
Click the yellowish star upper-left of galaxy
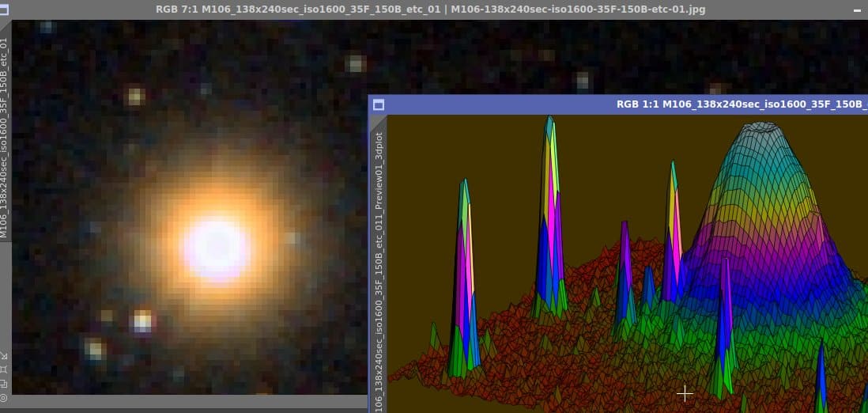tap(134, 96)
